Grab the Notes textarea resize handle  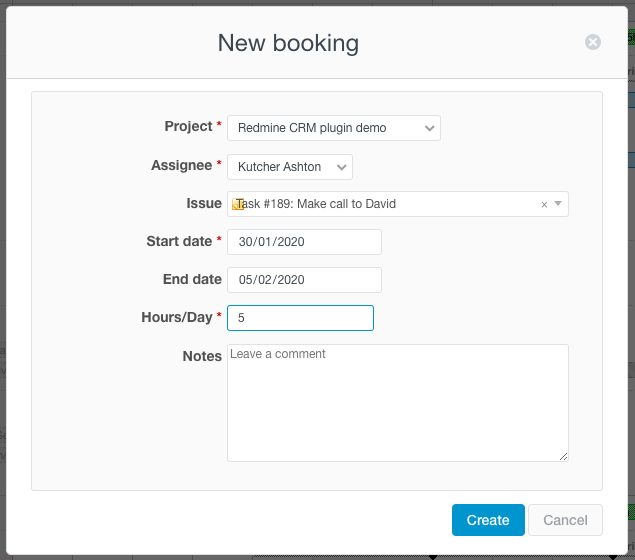563,456
